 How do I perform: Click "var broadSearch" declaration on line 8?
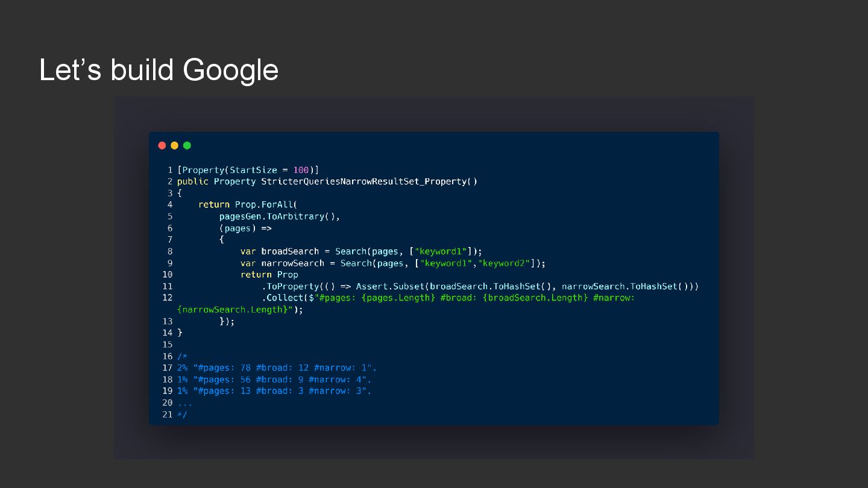[280, 251]
